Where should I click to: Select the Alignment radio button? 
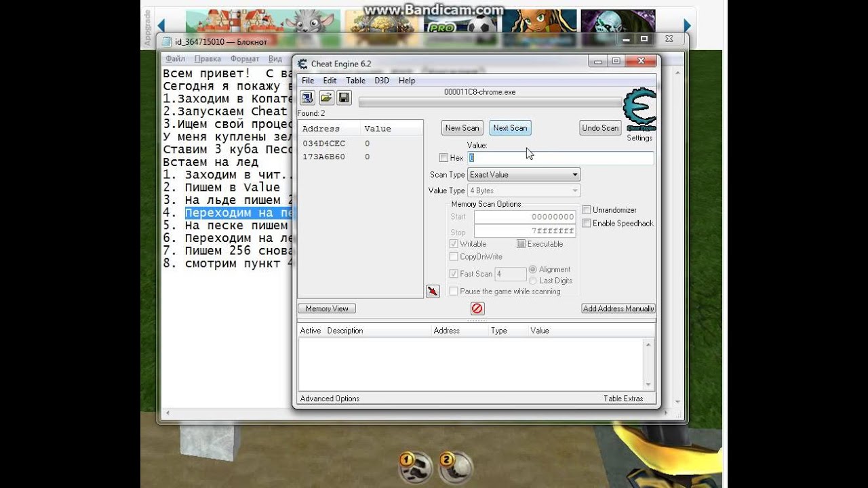[x=533, y=269]
